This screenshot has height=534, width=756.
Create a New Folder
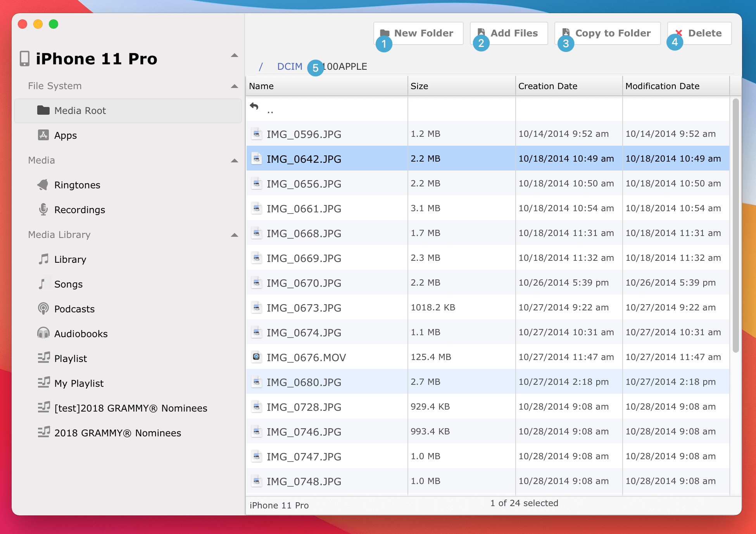coord(418,33)
